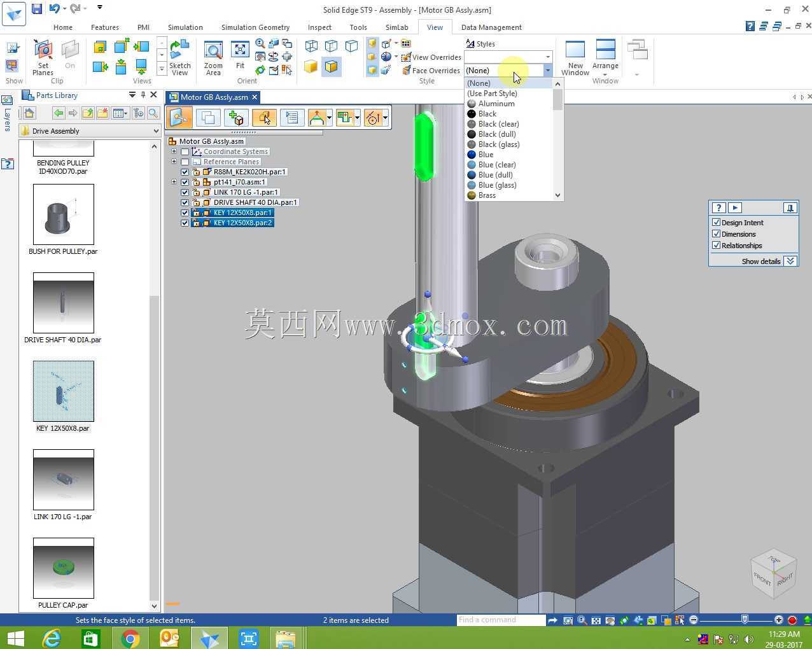Image resolution: width=812 pixels, height=649 pixels.
Task: Toggle Coordinate Systems visibility checkbox
Action: pyautogui.click(x=185, y=151)
